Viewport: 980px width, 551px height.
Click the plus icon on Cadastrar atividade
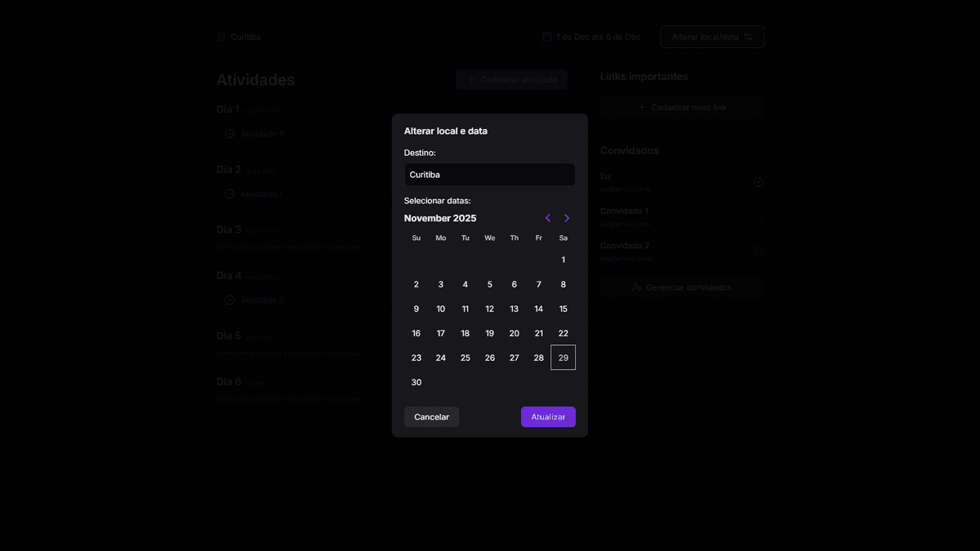pyautogui.click(x=470, y=79)
